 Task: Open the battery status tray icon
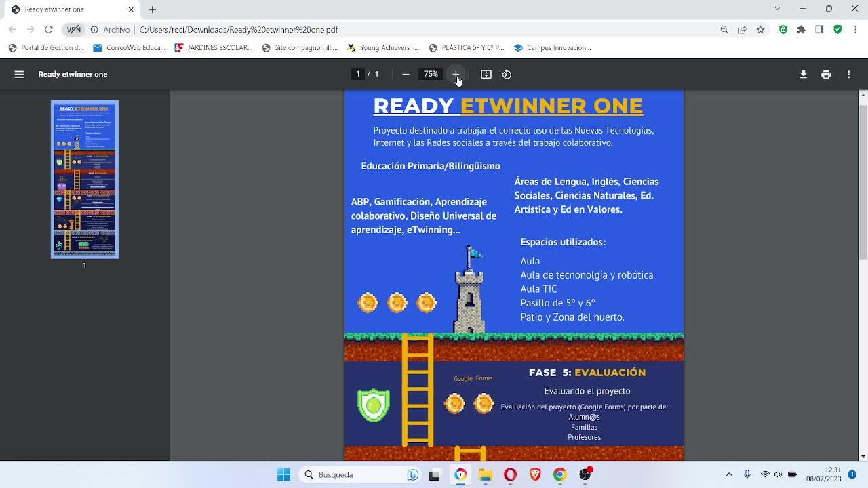tap(792, 474)
